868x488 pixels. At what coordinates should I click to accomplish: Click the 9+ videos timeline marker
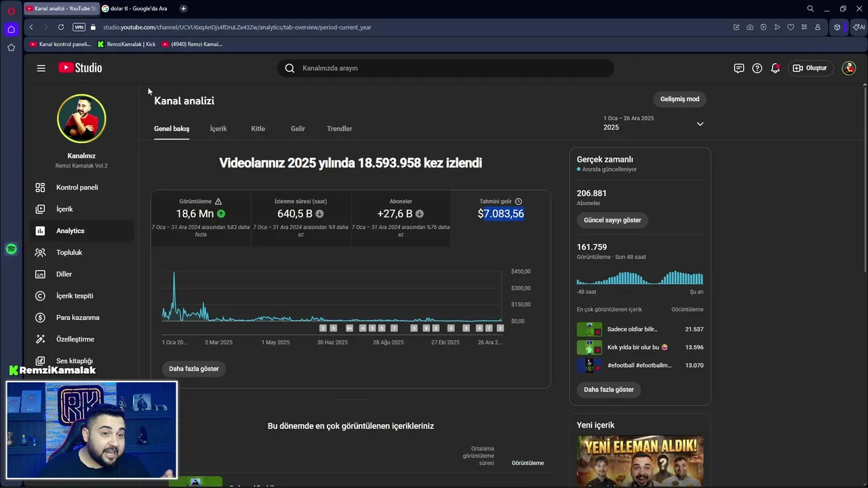[349, 328]
